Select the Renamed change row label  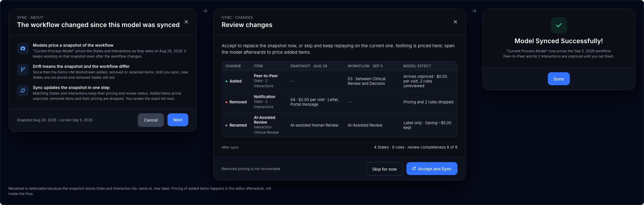point(238,125)
